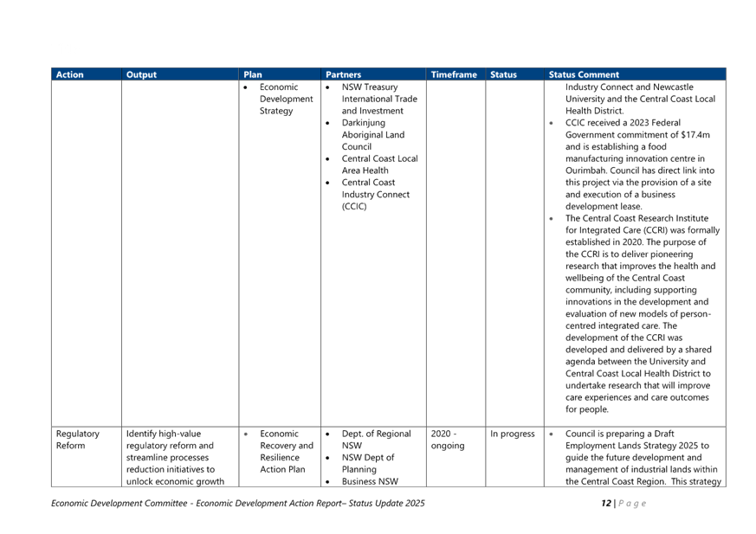Click 'Council is preparing a Draft' comment

(x=619, y=434)
